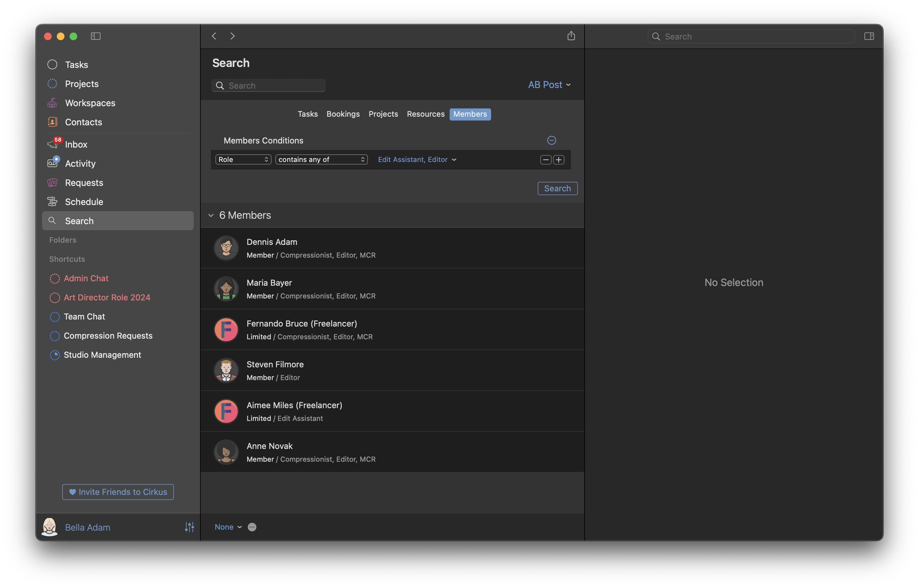The height and width of the screenshot is (588, 919).
Task: Switch to the Resources tab
Action: tap(425, 114)
